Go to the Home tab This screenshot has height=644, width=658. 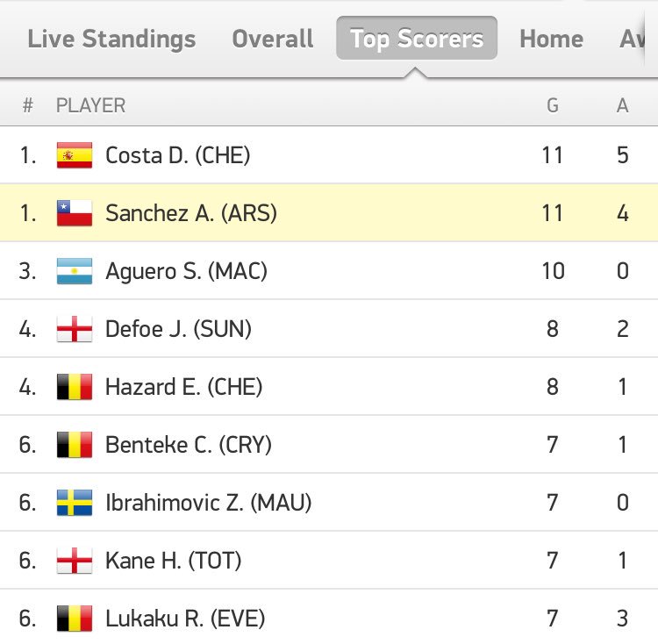(552, 39)
